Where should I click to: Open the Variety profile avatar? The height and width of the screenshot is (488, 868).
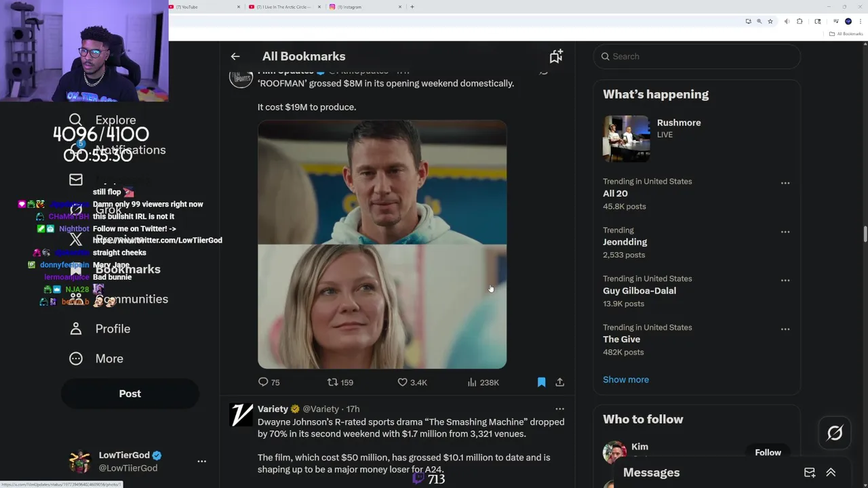pos(241,415)
